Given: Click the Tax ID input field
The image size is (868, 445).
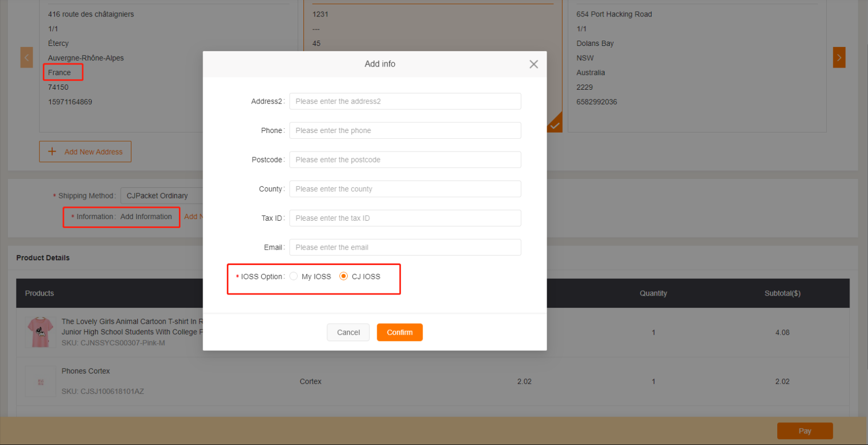Looking at the screenshot, I should pyautogui.click(x=405, y=218).
